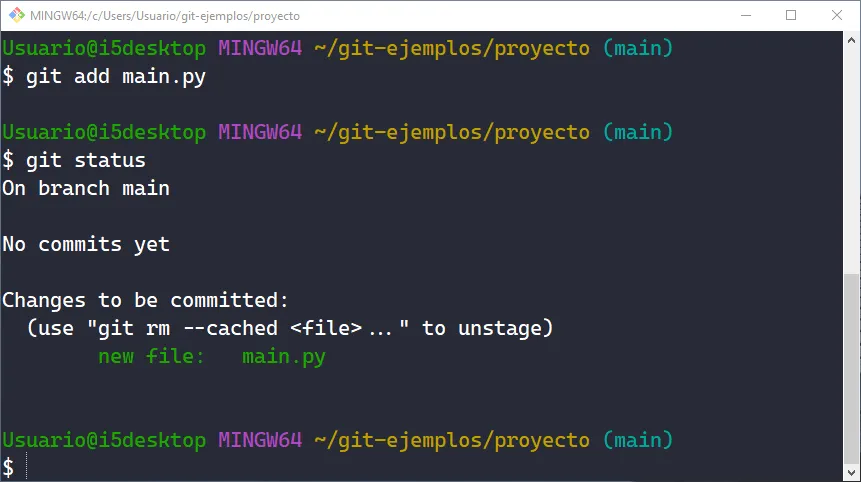Click the "On branch main" output line
861x482 pixels.
[x=86, y=188]
